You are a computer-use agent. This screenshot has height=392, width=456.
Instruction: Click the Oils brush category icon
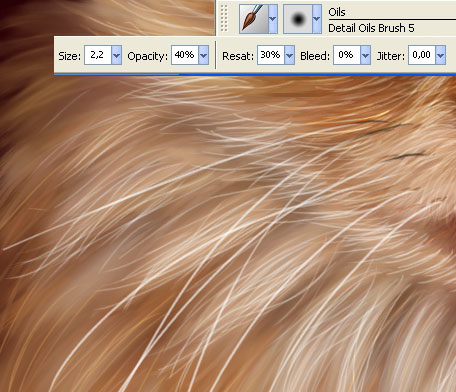click(253, 19)
